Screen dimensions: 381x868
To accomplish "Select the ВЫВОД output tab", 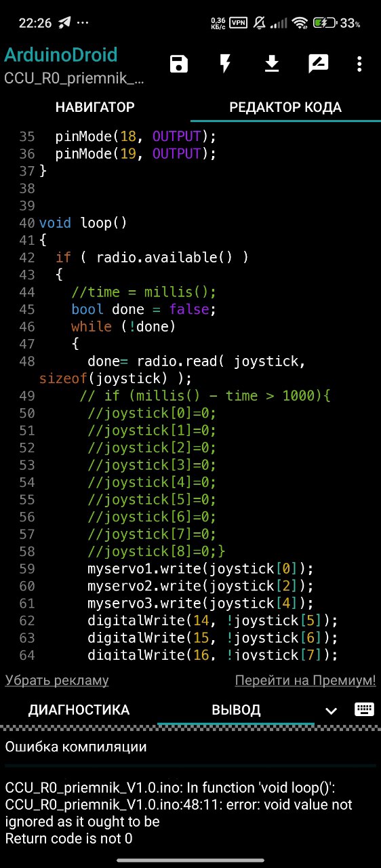I will [x=236, y=710].
